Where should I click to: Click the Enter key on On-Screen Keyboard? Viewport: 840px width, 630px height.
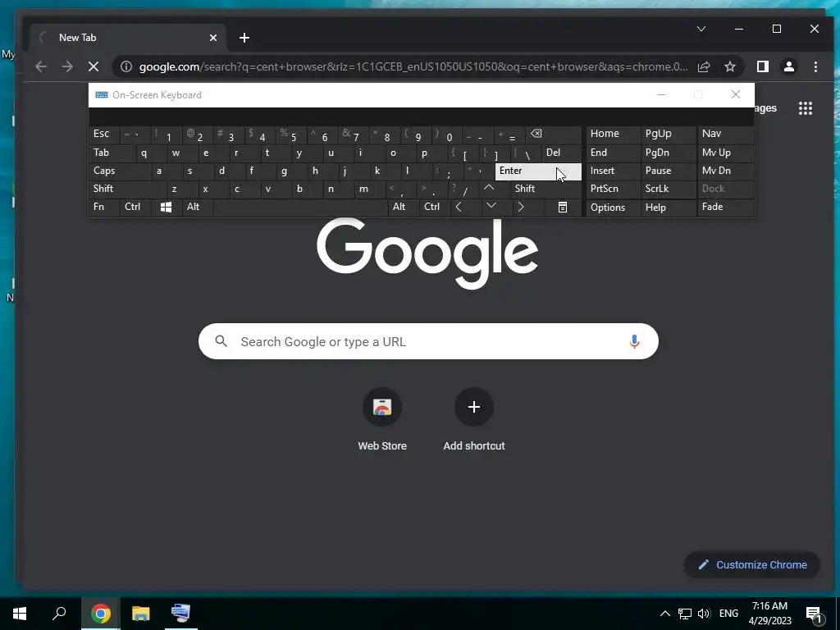point(537,171)
